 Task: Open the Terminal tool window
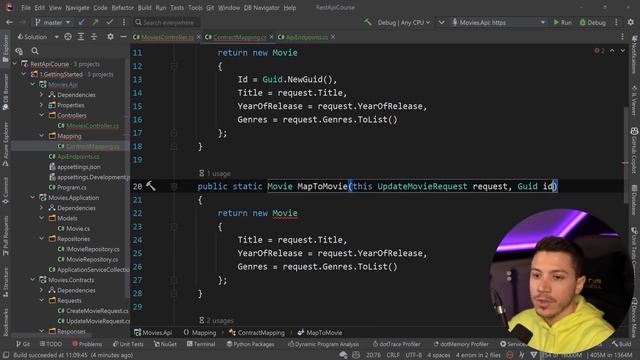(201, 344)
